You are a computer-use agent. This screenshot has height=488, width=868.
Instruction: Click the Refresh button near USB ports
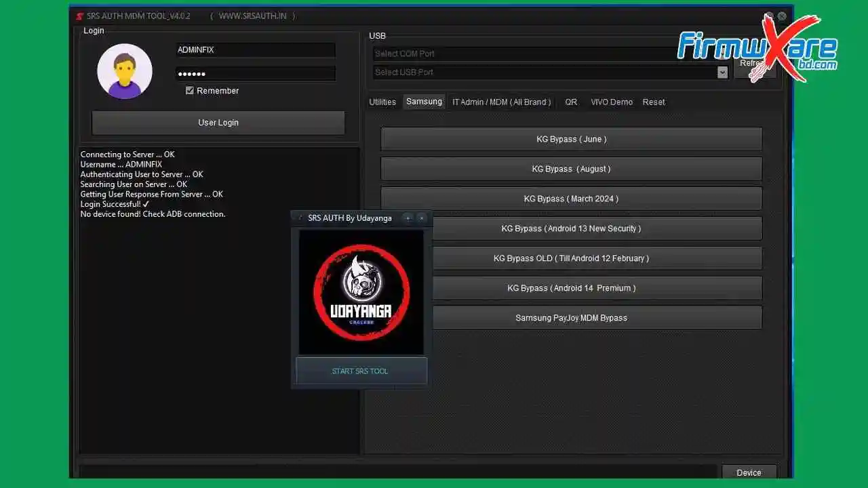[x=754, y=63]
